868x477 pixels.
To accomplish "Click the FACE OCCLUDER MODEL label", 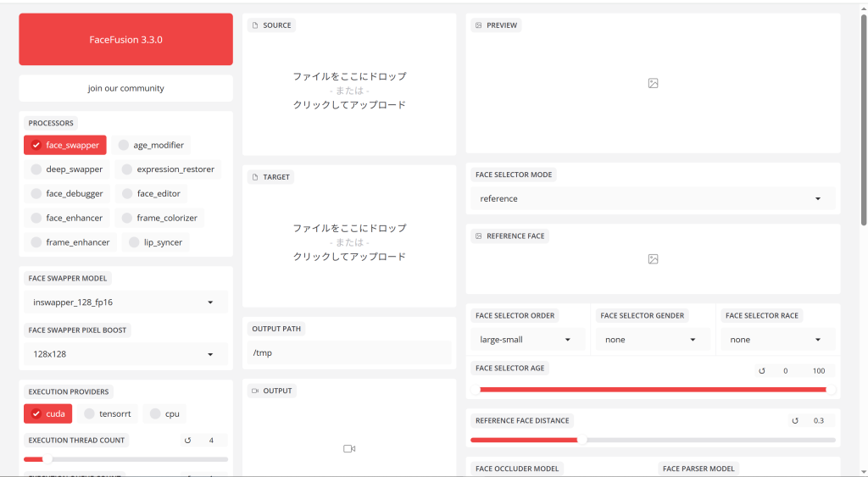I will [x=517, y=469].
